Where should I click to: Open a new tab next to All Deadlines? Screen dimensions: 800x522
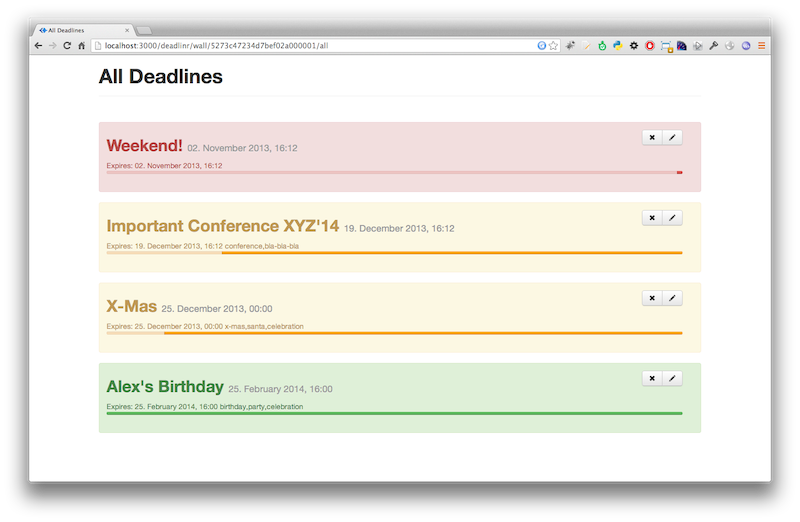click(144, 31)
